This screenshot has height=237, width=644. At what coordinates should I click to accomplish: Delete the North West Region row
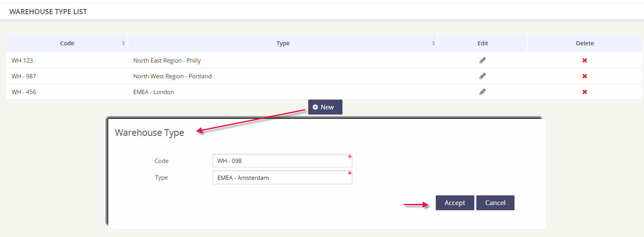click(585, 76)
